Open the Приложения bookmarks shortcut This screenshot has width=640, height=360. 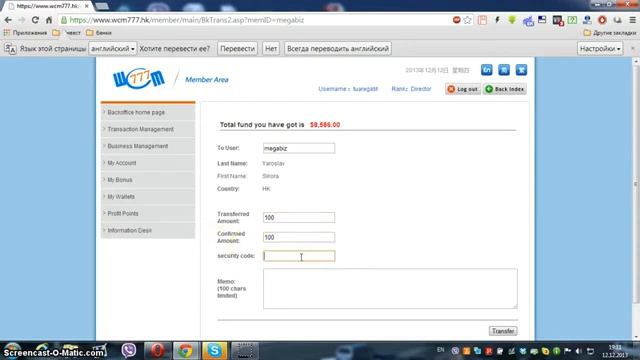pos(25,33)
